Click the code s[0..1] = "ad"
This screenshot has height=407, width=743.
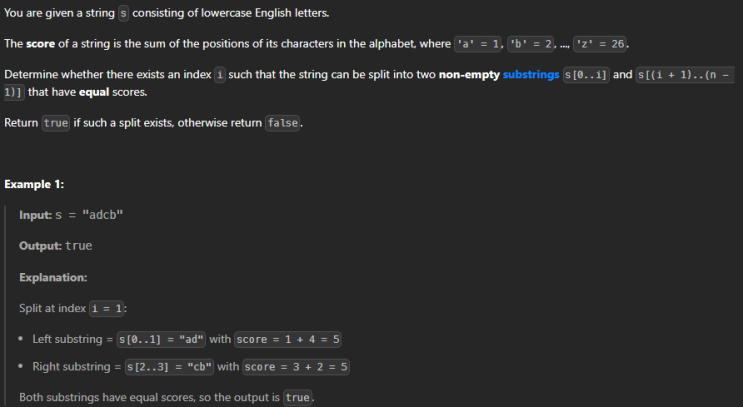click(x=161, y=340)
